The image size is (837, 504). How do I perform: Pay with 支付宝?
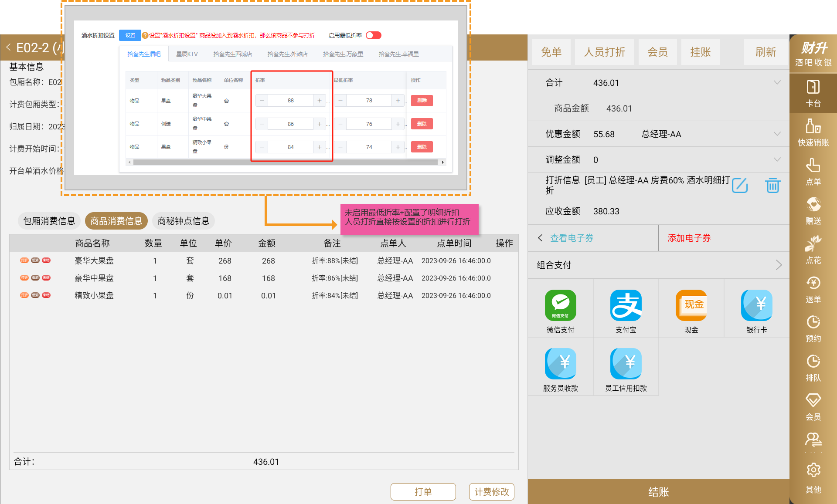(626, 311)
